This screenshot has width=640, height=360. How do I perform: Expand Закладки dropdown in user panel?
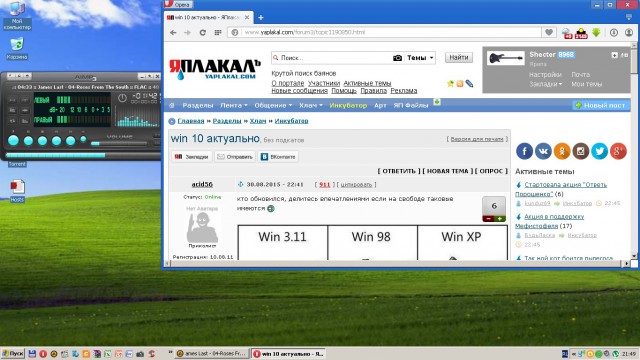click(x=546, y=84)
